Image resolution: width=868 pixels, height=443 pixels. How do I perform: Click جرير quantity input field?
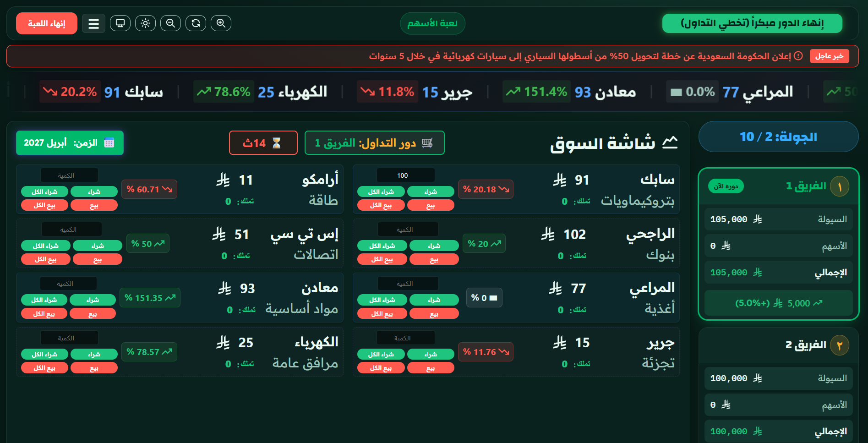pyautogui.click(x=405, y=338)
